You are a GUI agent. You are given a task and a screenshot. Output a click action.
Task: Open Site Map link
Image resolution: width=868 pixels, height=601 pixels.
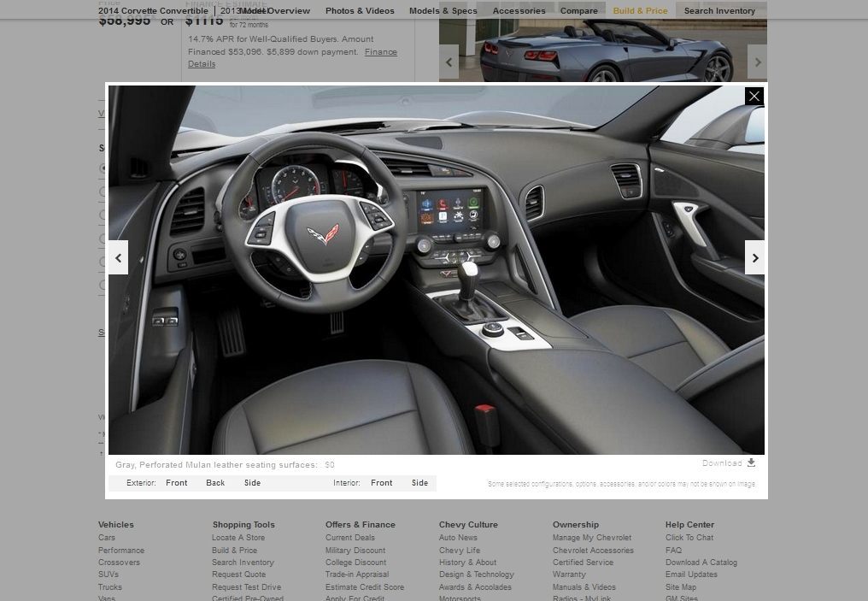[x=681, y=587]
